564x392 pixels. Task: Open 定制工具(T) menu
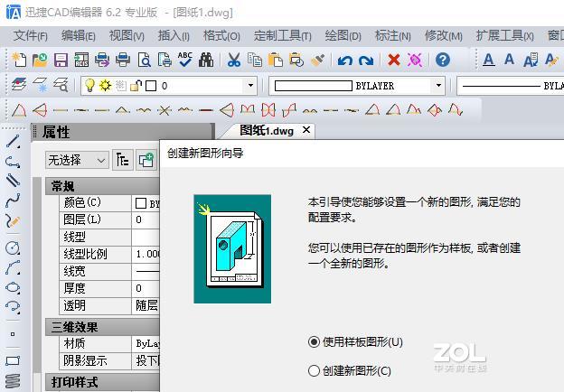click(282, 36)
